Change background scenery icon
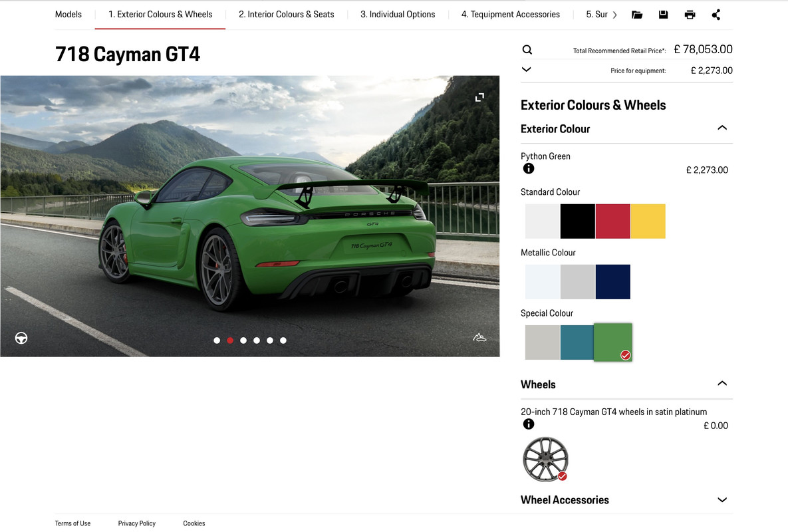 pos(479,338)
